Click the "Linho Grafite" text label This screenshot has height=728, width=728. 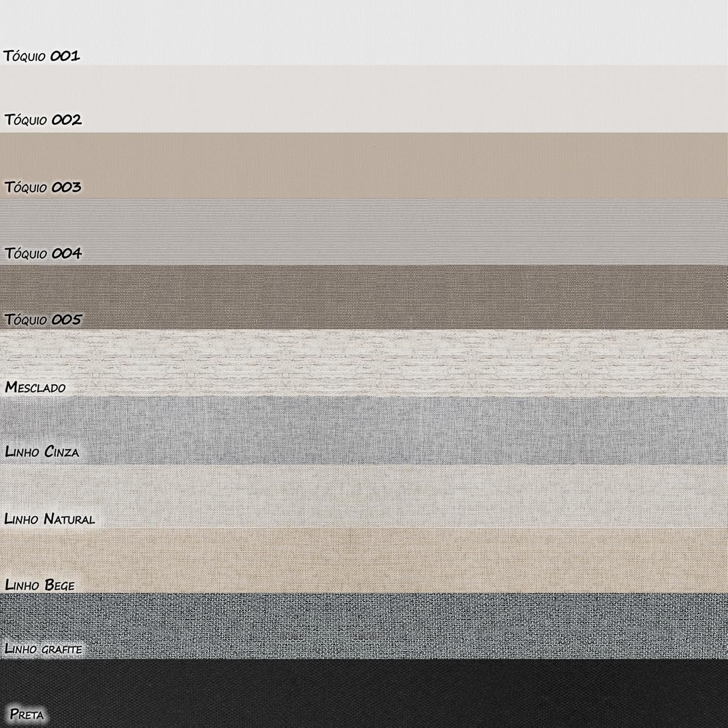(x=43, y=648)
